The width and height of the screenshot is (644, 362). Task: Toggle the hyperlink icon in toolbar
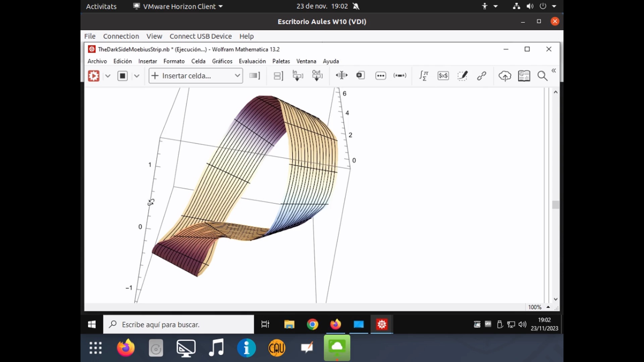482,75
